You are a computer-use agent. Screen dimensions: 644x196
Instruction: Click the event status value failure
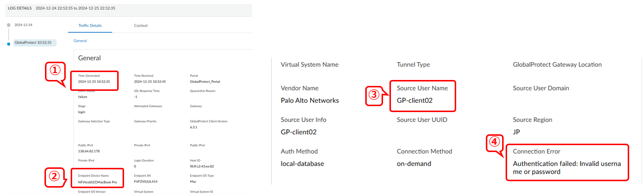(83, 97)
